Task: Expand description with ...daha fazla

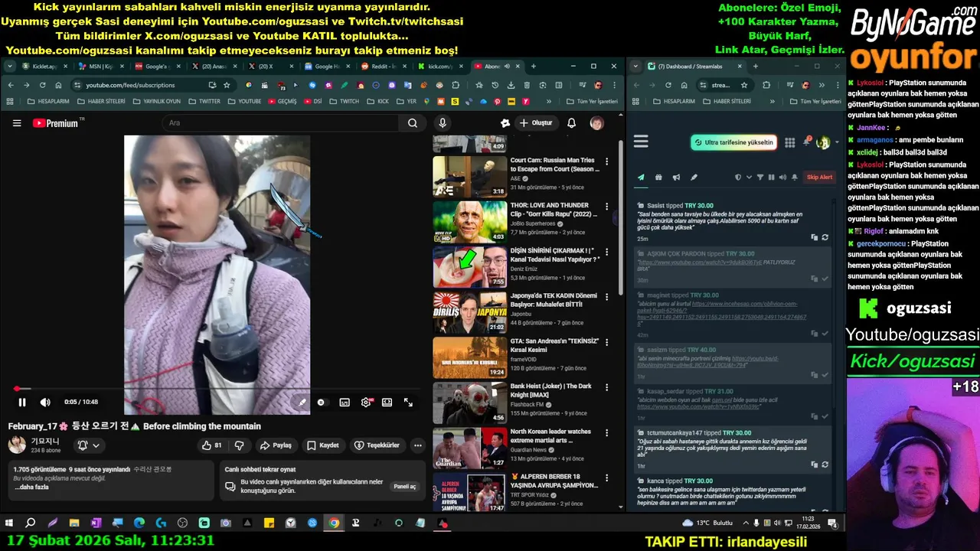Action: (x=31, y=487)
